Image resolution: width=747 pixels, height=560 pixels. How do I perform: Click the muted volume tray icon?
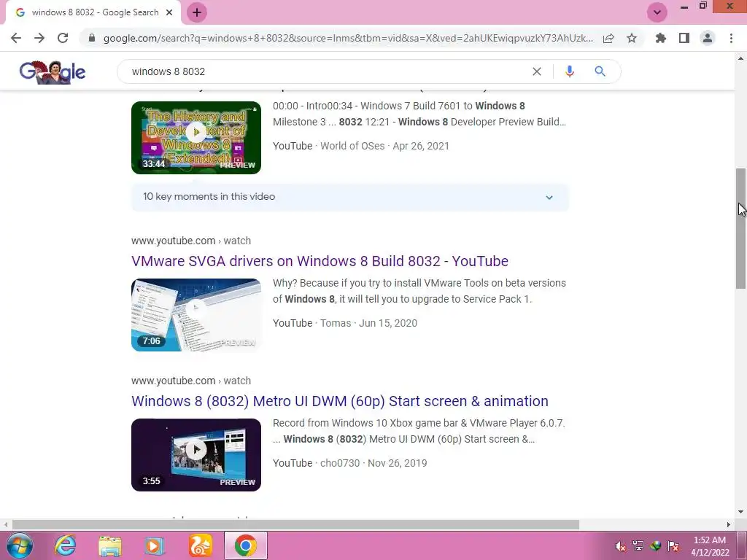click(620, 546)
